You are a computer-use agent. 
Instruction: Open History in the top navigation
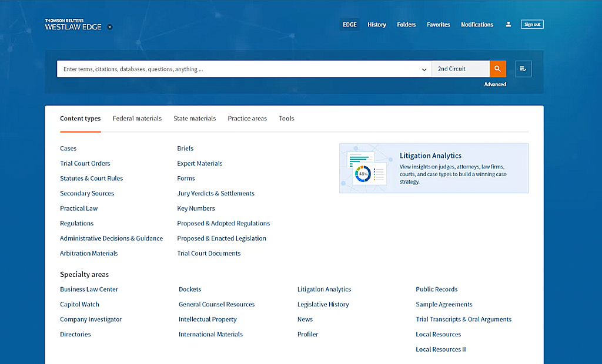click(377, 25)
